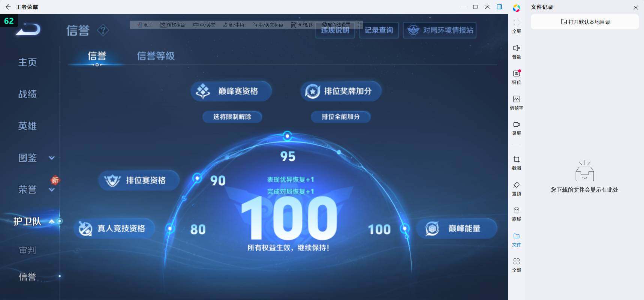Switch to the 信誉等级 tab

156,56
